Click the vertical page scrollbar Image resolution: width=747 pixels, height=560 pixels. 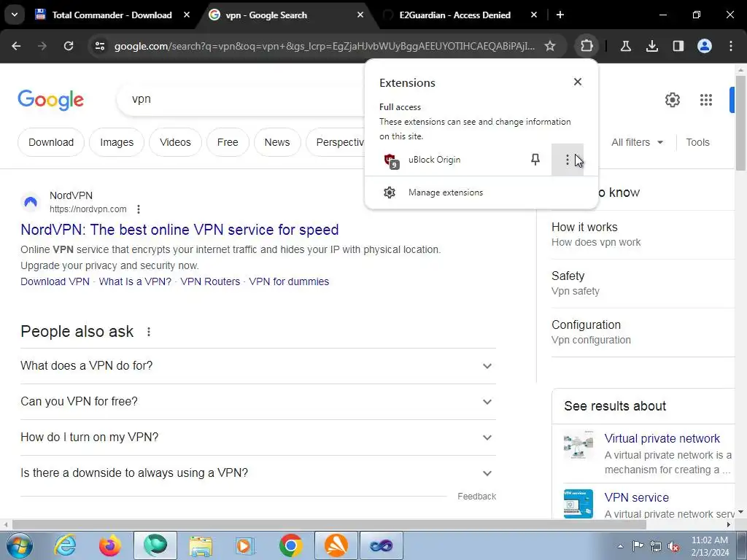[x=740, y=122]
